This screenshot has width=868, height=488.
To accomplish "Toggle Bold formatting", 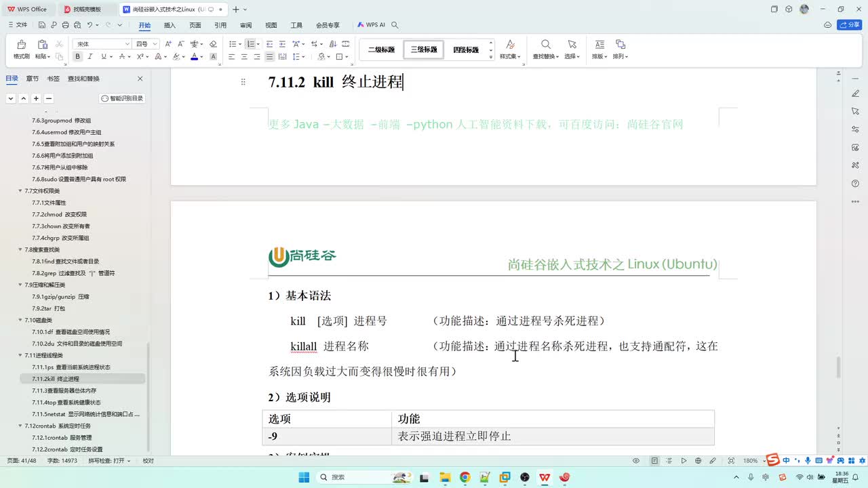I will pyautogui.click(x=78, y=57).
